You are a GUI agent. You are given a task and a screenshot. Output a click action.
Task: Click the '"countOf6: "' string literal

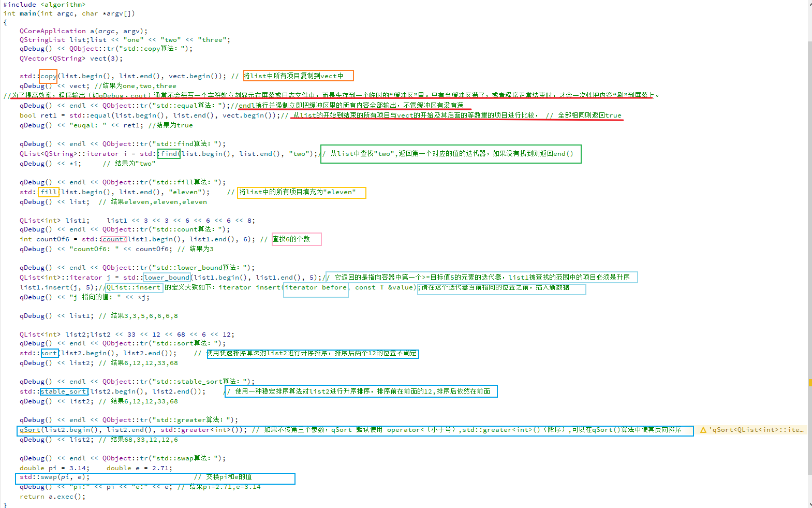point(94,249)
